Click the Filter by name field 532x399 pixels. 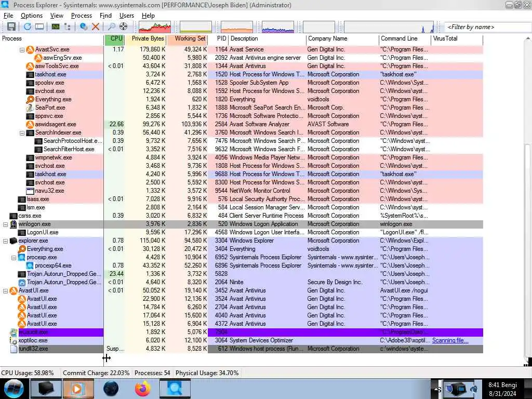[488, 27]
